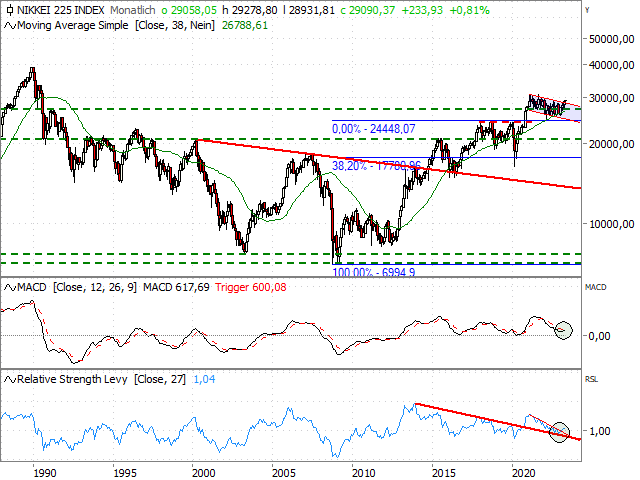Click the Relative Strength Levy line icon

(x=10, y=380)
